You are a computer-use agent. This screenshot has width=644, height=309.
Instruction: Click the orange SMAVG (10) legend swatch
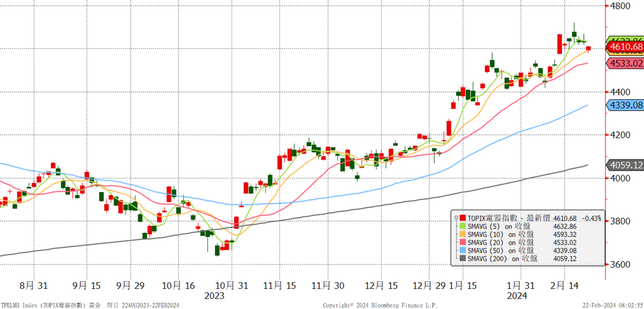click(463, 234)
